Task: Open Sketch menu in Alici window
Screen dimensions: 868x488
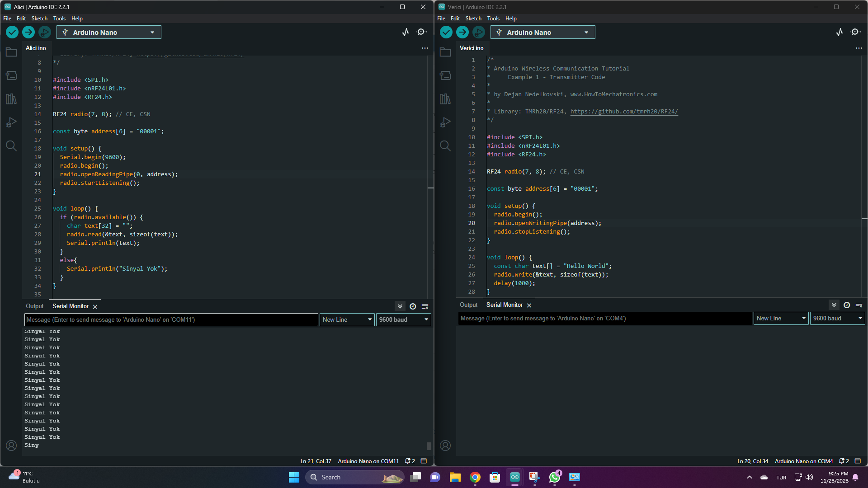Action: pyautogui.click(x=39, y=19)
